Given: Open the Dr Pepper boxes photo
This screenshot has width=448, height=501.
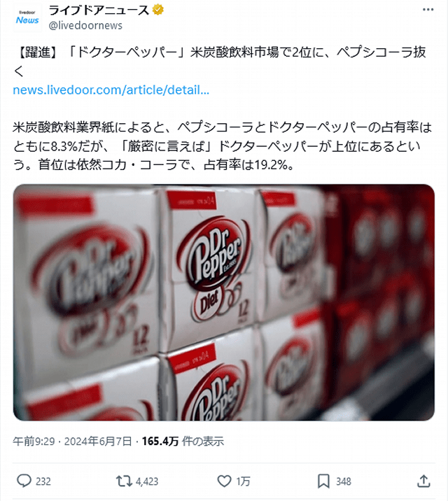Looking at the screenshot, I should click(x=224, y=302).
